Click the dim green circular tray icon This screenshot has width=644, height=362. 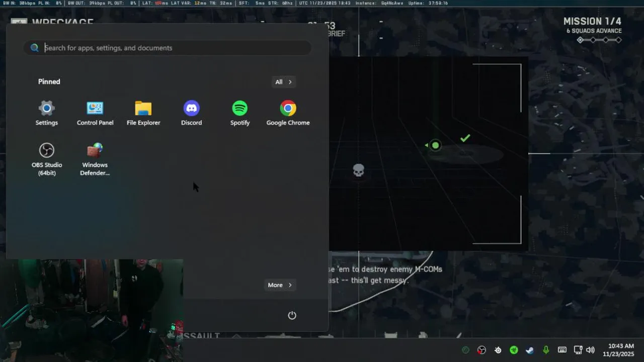[x=466, y=350]
